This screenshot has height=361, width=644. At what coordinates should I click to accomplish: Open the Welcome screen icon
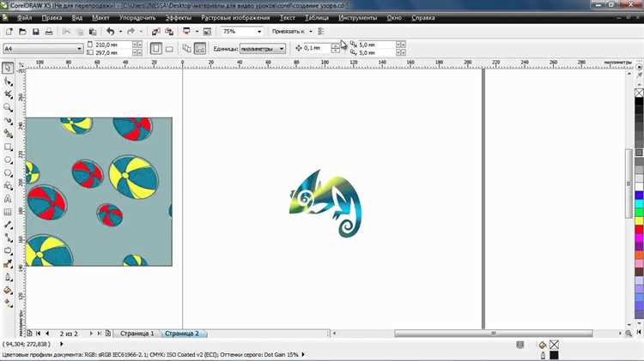(x=208, y=32)
